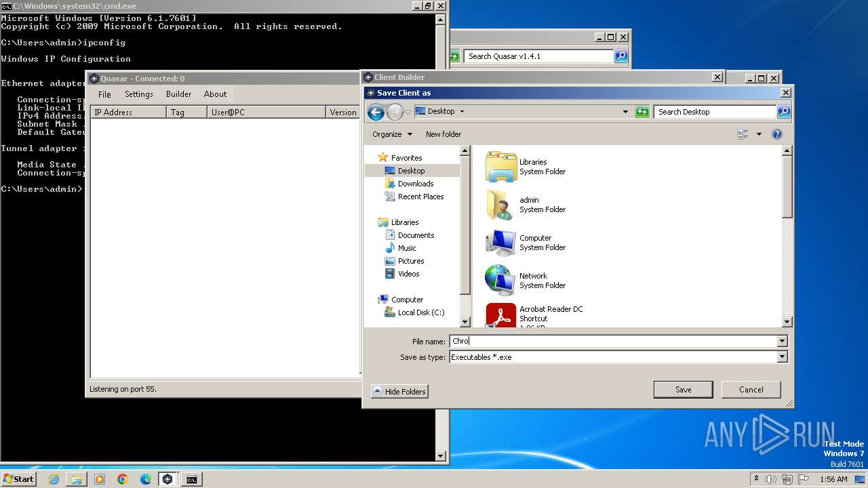This screenshot has width=868, height=488.
Task: Click the Search Desktop magnifier icon
Action: [783, 112]
